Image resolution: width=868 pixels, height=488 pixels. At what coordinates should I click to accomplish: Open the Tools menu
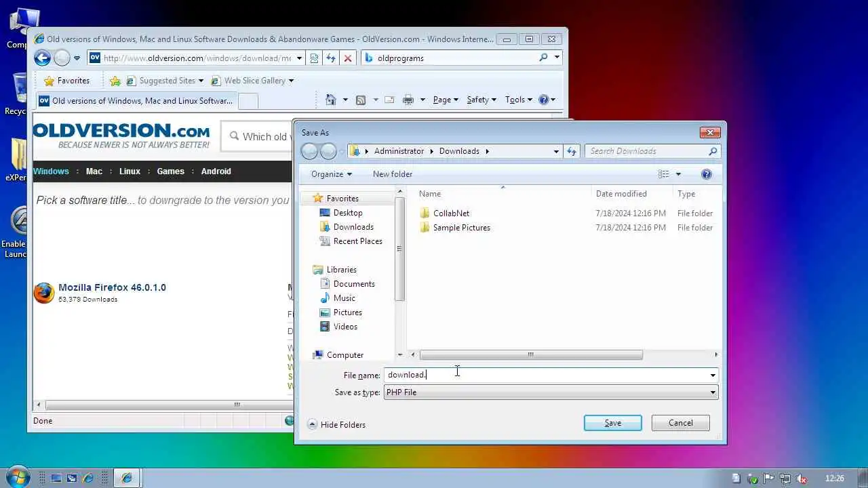[519, 100]
